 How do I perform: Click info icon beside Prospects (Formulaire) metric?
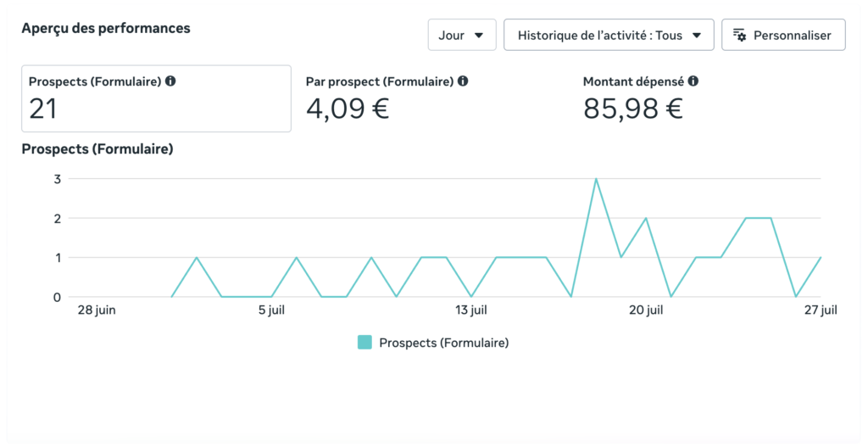170,81
